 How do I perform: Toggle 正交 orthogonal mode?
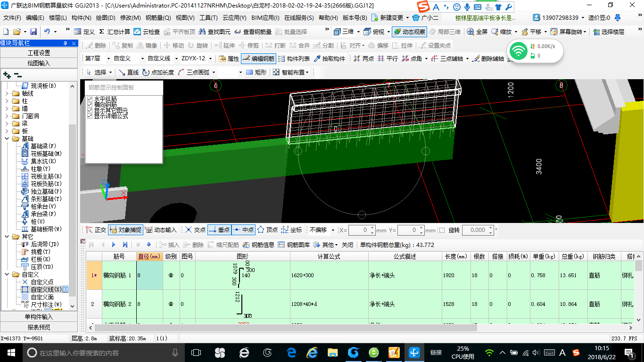[x=96, y=230]
